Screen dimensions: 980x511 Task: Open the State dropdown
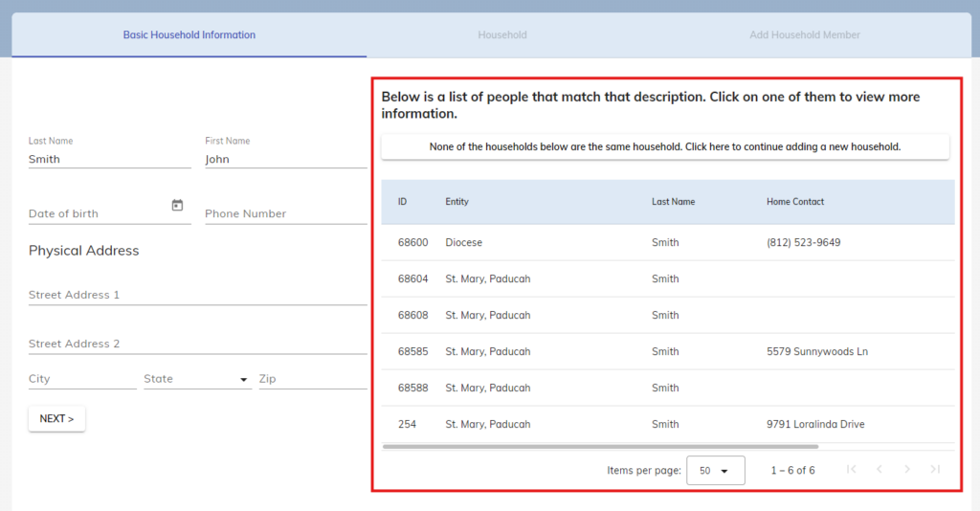click(x=197, y=379)
